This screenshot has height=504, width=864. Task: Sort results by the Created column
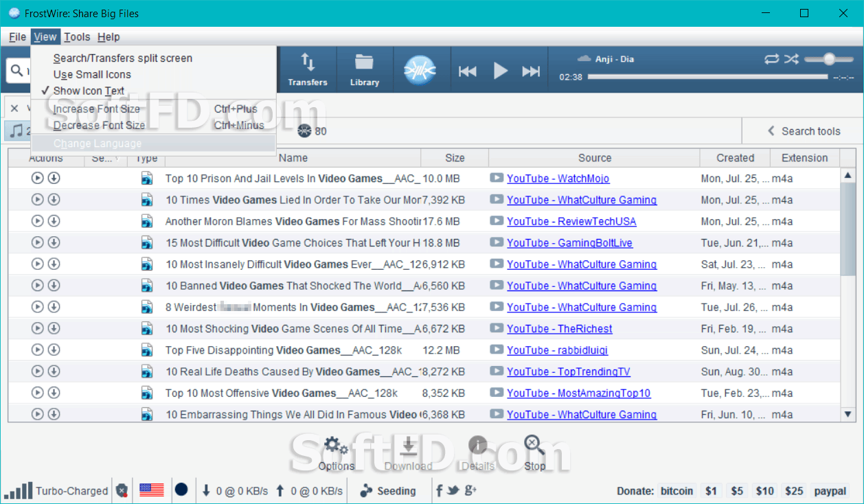pyautogui.click(x=736, y=158)
